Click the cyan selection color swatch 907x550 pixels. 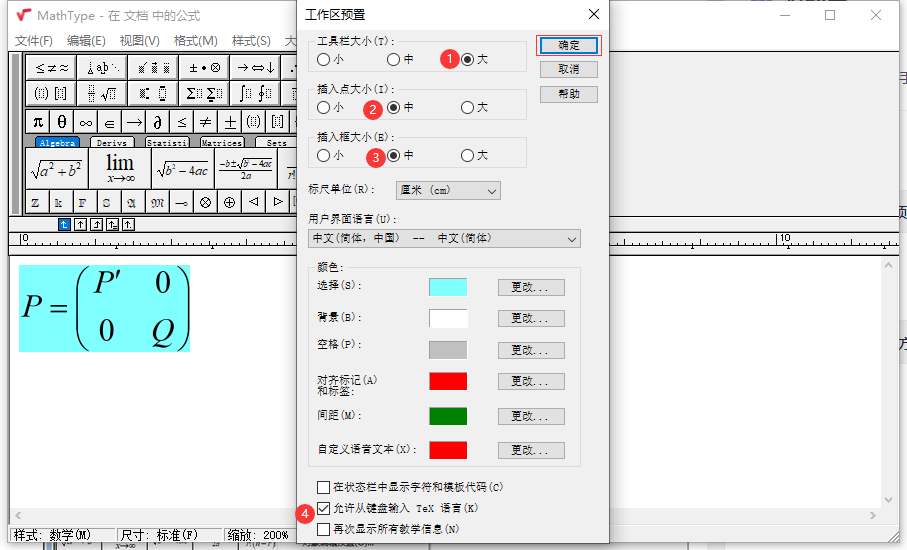click(x=448, y=287)
